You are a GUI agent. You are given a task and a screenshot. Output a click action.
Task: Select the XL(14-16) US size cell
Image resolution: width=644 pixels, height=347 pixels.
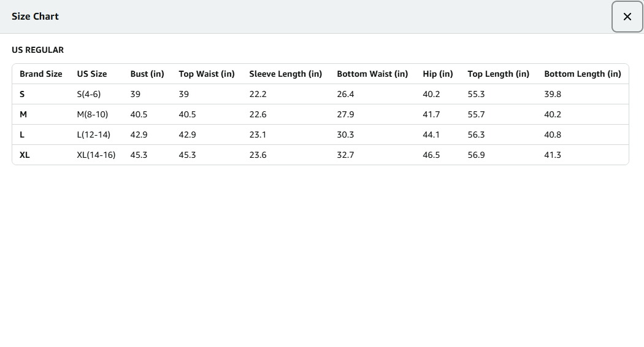[96, 155]
